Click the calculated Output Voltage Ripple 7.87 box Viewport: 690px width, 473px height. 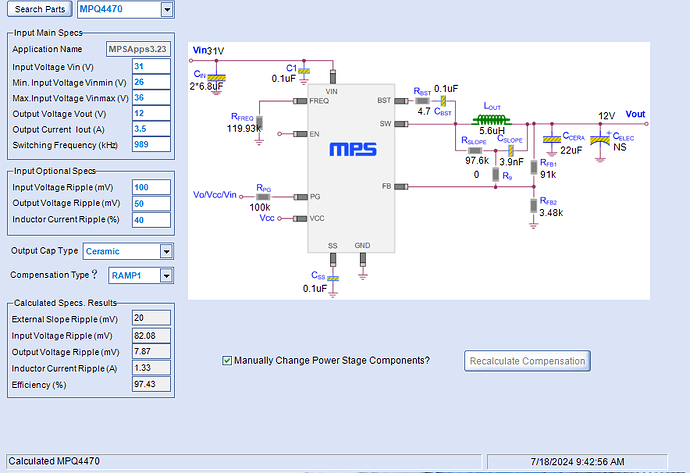point(151,352)
